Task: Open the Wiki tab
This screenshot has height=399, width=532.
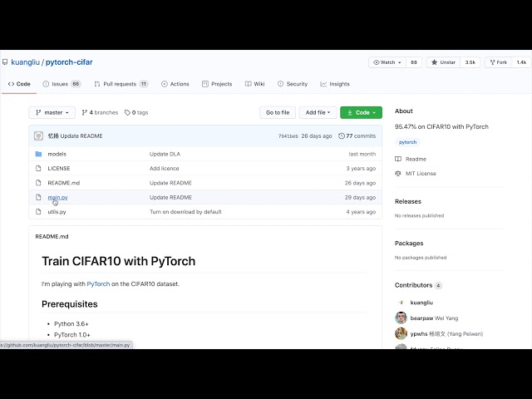Action: click(255, 84)
